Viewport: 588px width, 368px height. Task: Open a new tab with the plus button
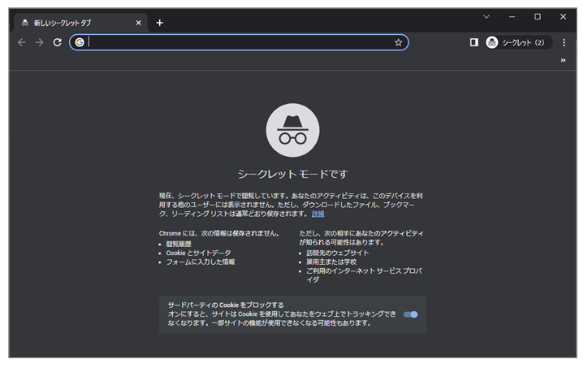click(x=159, y=23)
